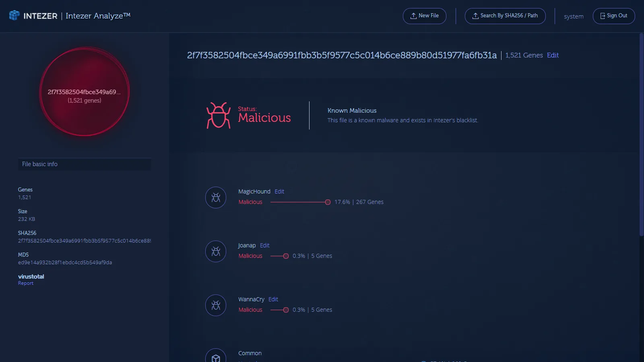The width and height of the screenshot is (644, 362).
Task: Click the Joanap bug icon
Action: point(216,251)
